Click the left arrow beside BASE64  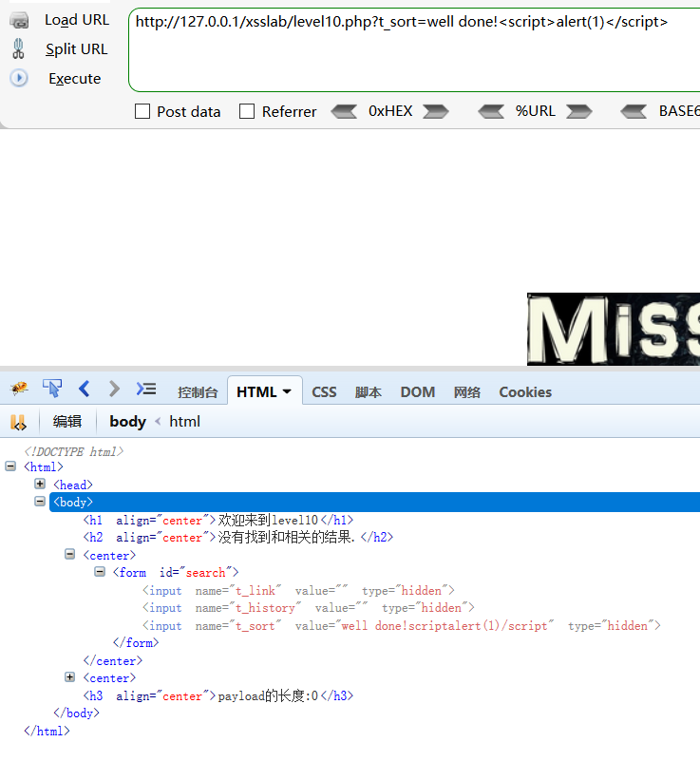[x=634, y=111]
